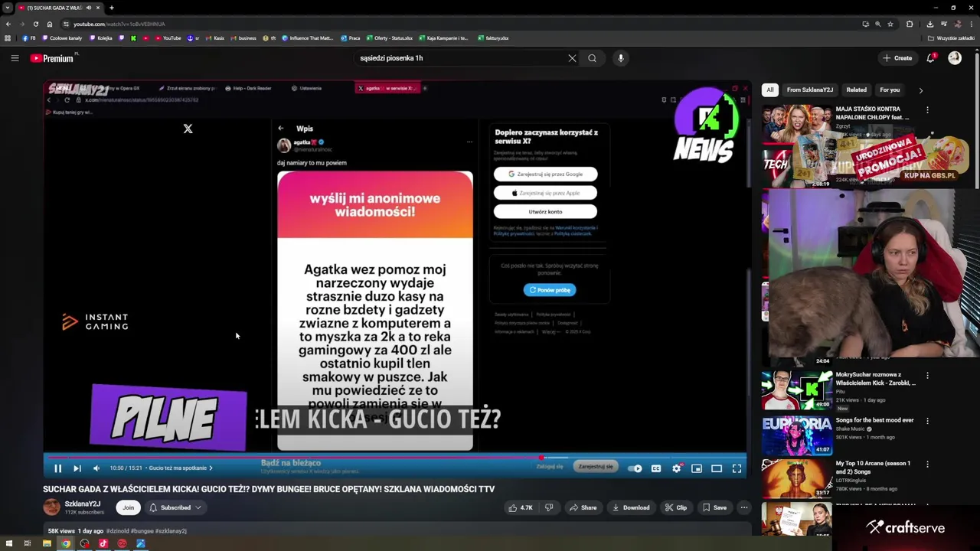Share this video

pyautogui.click(x=583, y=507)
